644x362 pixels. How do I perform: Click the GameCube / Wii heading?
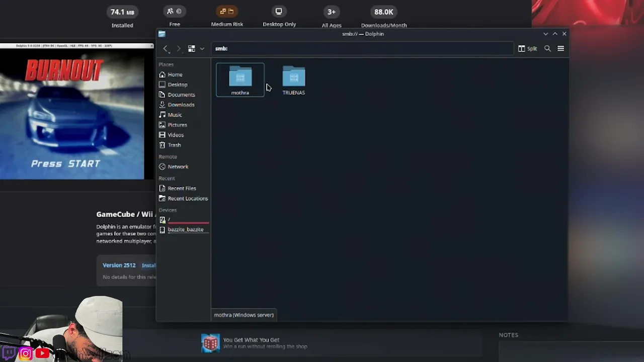pos(126,214)
